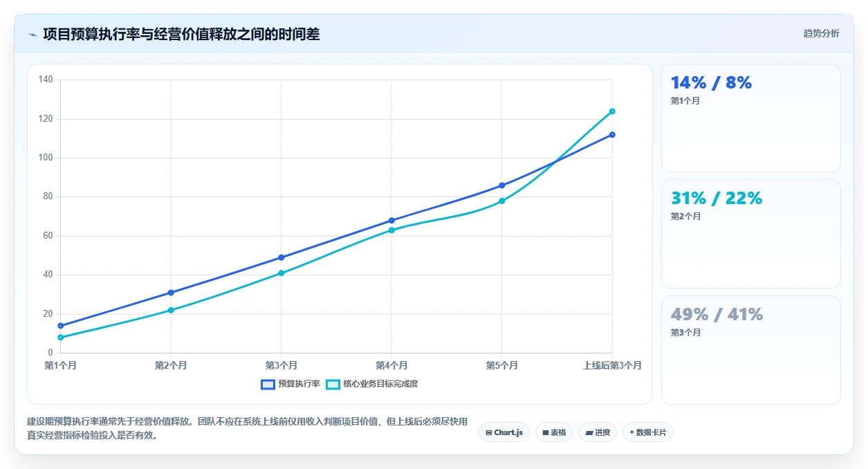Click the 60 y-axis value
The width and height of the screenshot is (868, 469).
(x=48, y=236)
